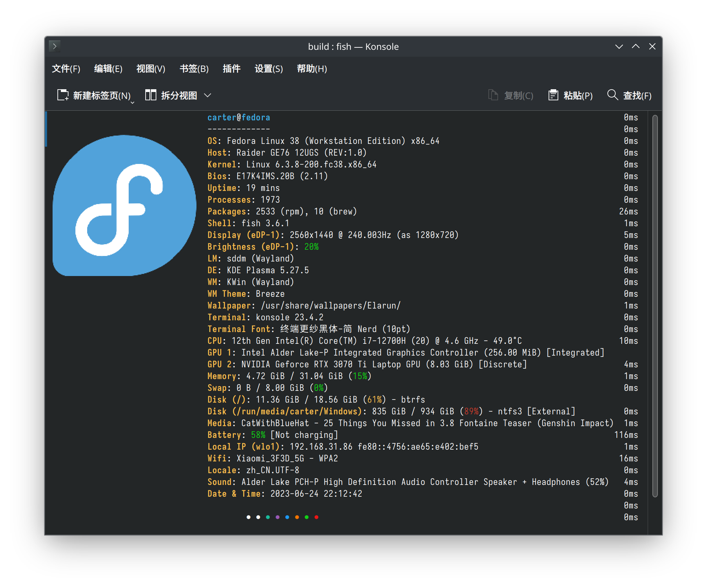Split the terminal using the 拆分视图 icon
The height and width of the screenshot is (588, 707).
coord(150,95)
